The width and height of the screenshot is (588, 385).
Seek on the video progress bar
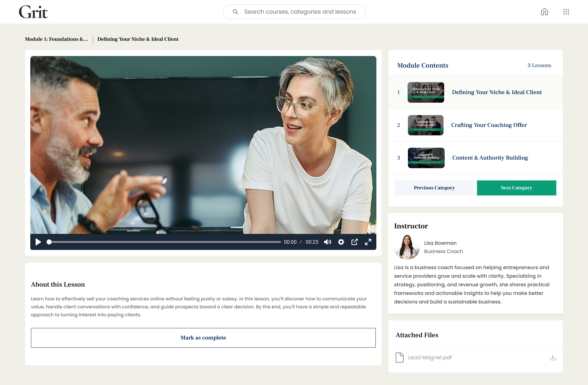[165, 242]
